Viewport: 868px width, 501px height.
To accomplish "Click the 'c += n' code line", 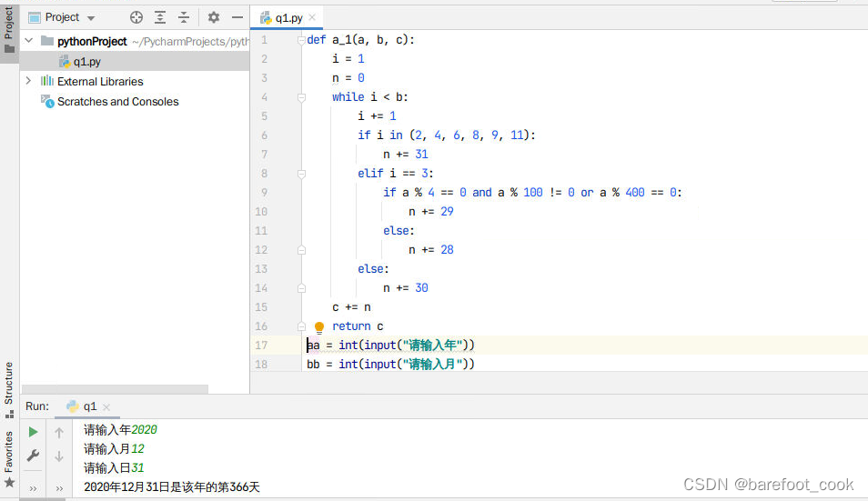I will (x=351, y=307).
